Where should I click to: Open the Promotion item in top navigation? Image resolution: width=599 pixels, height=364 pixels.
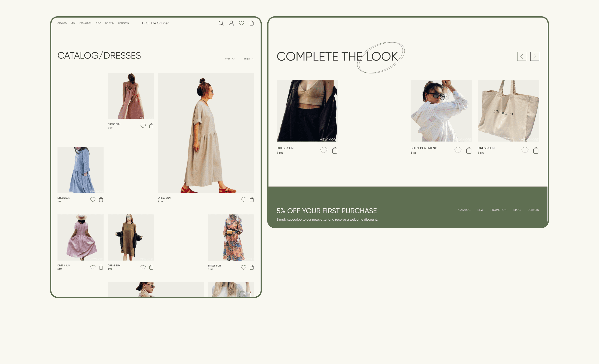click(x=85, y=23)
